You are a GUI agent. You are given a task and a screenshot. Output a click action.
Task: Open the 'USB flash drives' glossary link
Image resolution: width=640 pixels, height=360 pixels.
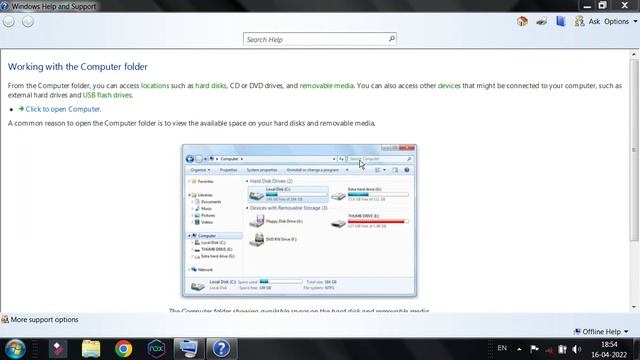pyautogui.click(x=107, y=95)
